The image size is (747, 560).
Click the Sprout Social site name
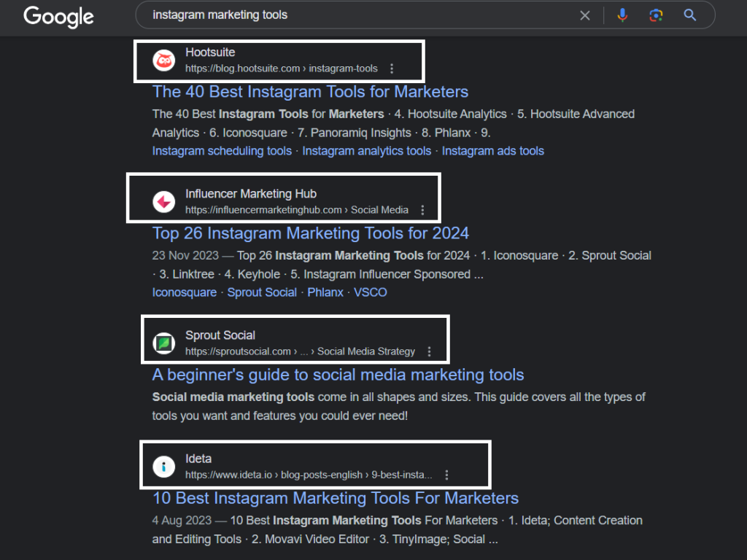point(220,335)
